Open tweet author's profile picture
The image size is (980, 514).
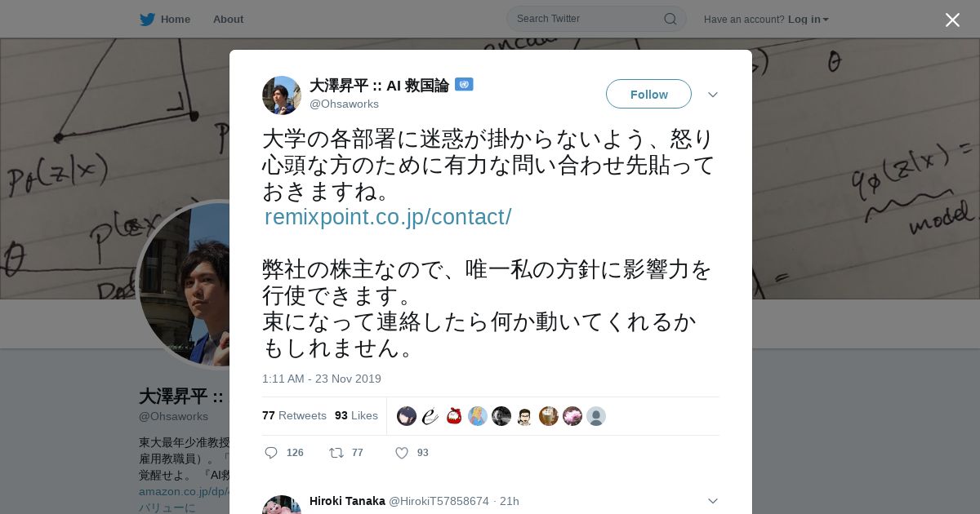[x=282, y=95]
